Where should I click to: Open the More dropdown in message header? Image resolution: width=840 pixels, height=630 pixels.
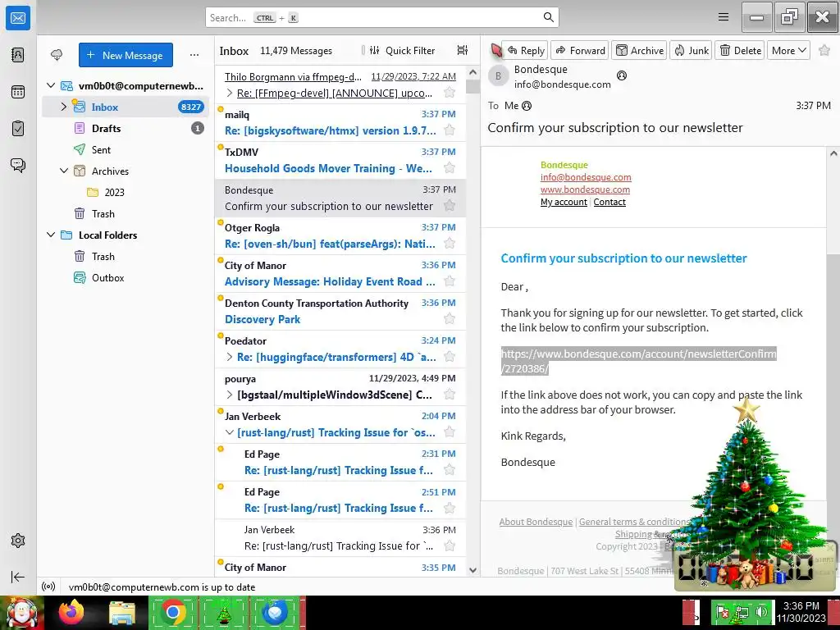click(788, 50)
